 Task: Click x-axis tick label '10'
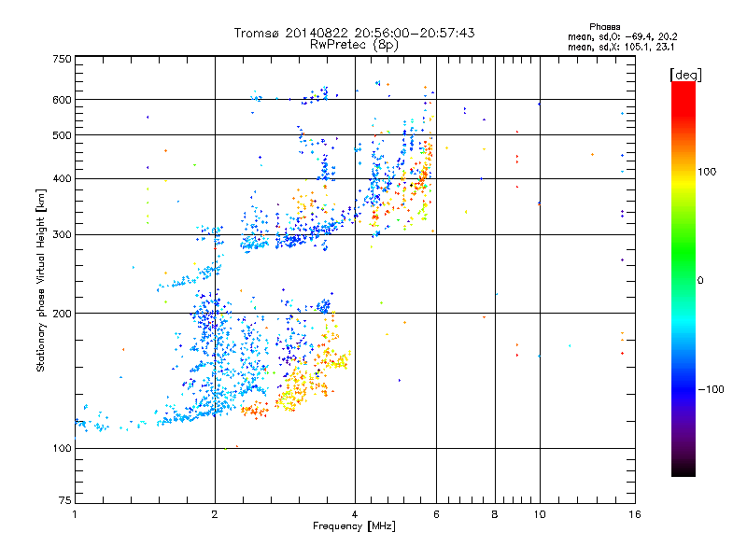point(540,514)
